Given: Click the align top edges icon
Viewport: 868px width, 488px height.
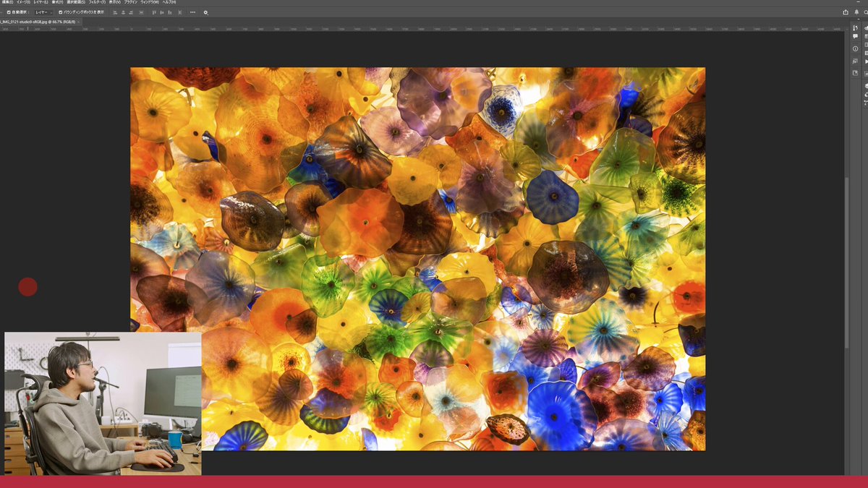Looking at the screenshot, I should point(154,12).
